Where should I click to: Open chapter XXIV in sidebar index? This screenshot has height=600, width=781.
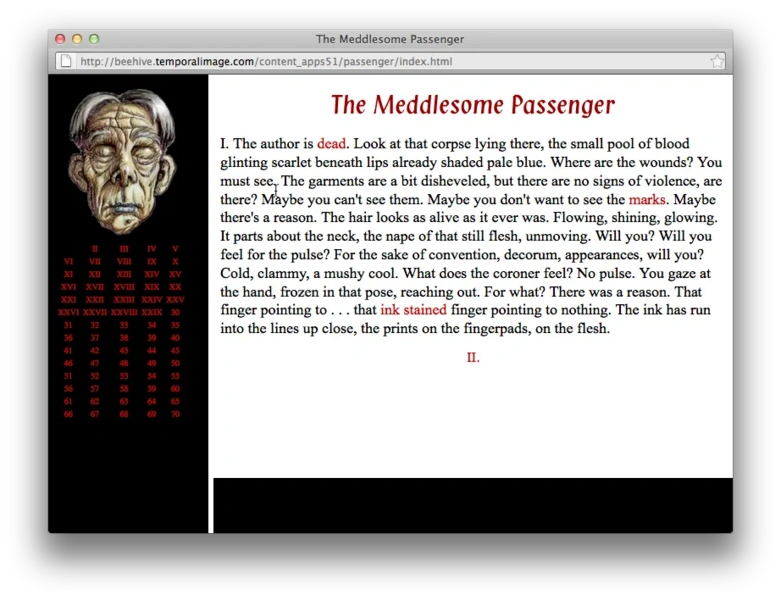(x=151, y=300)
